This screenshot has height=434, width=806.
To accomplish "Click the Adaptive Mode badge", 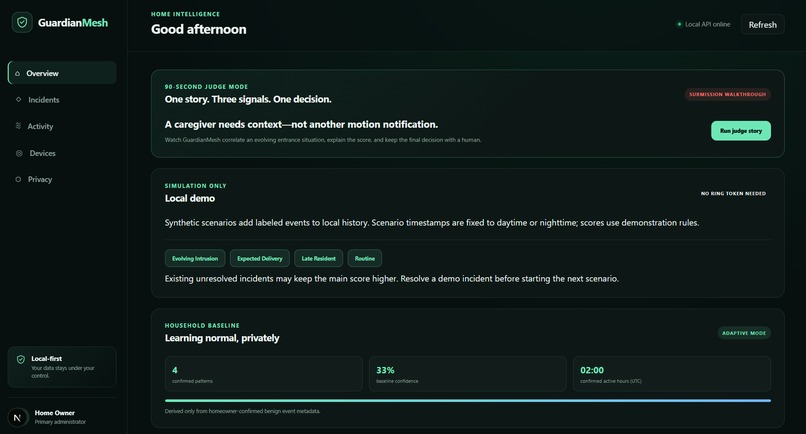I will point(744,333).
